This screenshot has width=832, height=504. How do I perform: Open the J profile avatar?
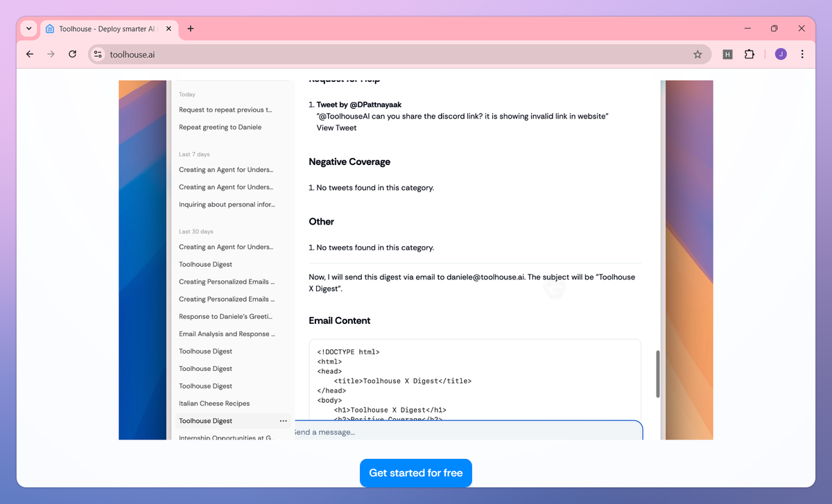pos(781,54)
